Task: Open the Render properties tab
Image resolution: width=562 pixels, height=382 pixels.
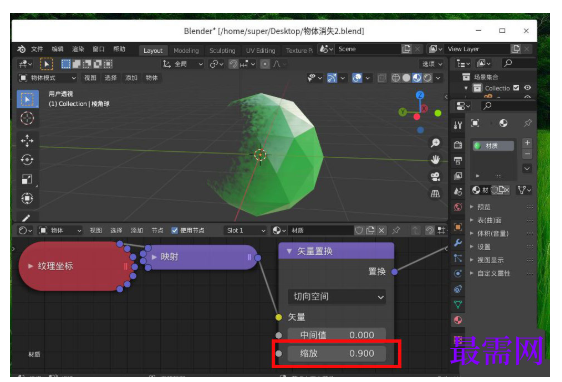Action: (458, 145)
